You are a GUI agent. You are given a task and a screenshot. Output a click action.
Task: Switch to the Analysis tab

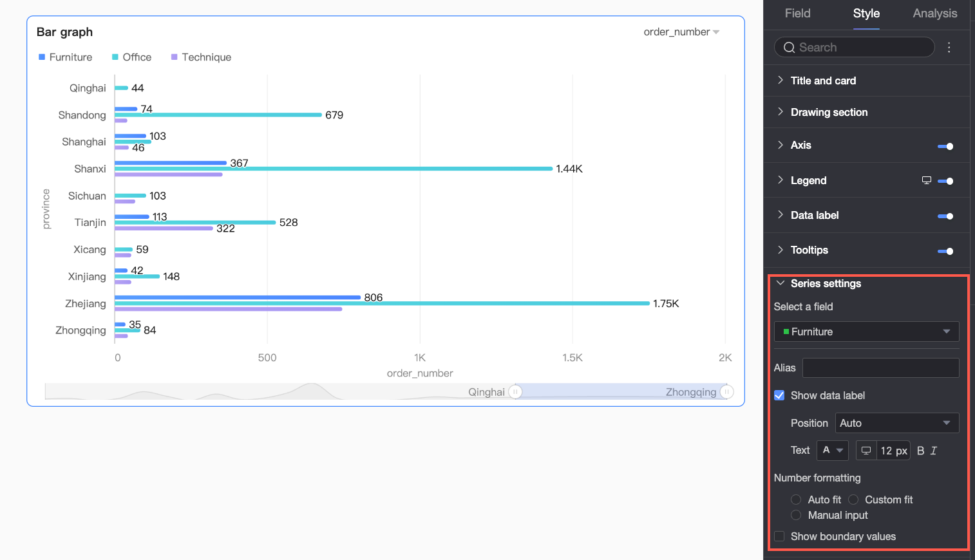934,14
